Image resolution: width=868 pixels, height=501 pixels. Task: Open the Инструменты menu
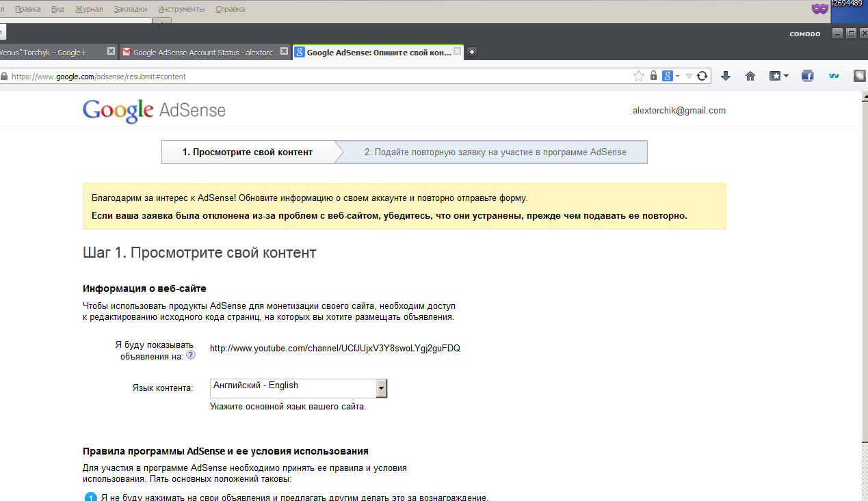coord(181,9)
